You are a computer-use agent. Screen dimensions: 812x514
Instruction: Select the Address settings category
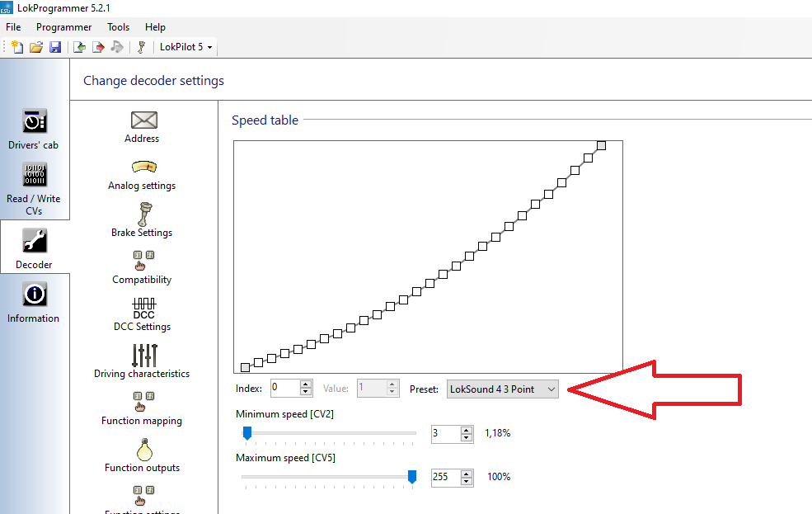click(x=143, y=127)
